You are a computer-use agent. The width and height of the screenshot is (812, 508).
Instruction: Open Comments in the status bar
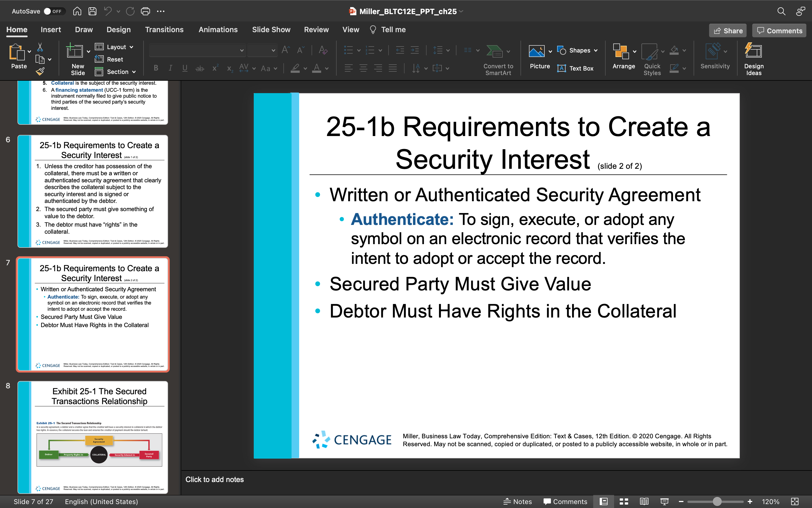tap(565, 501)
